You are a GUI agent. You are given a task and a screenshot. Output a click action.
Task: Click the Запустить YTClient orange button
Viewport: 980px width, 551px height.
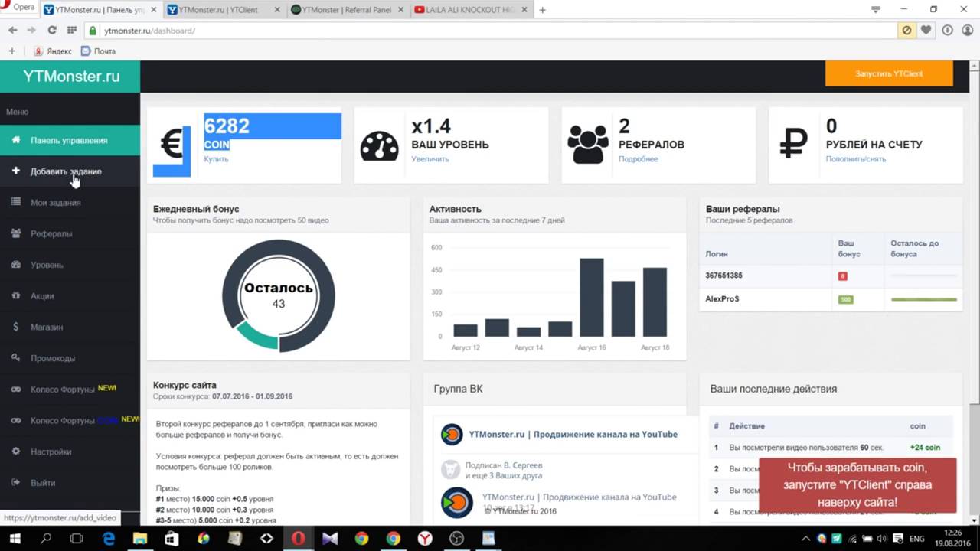pyautogui.click(x=889, y=73)
